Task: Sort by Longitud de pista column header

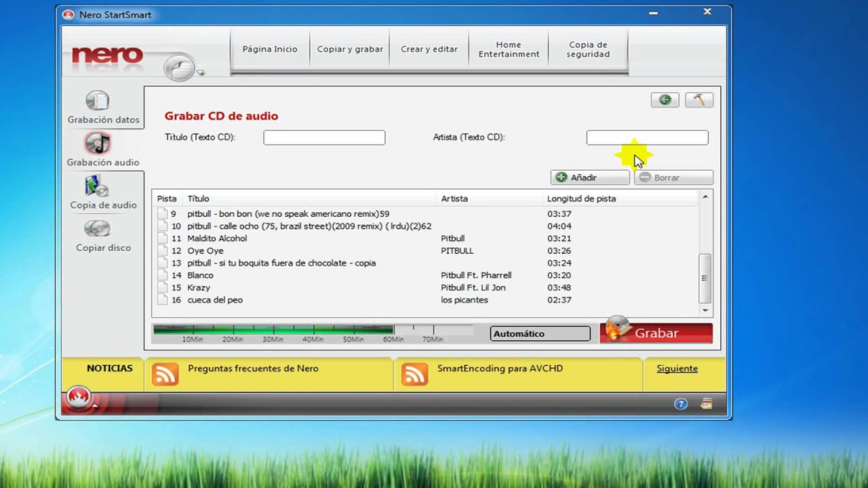Action: pos(581,199)
